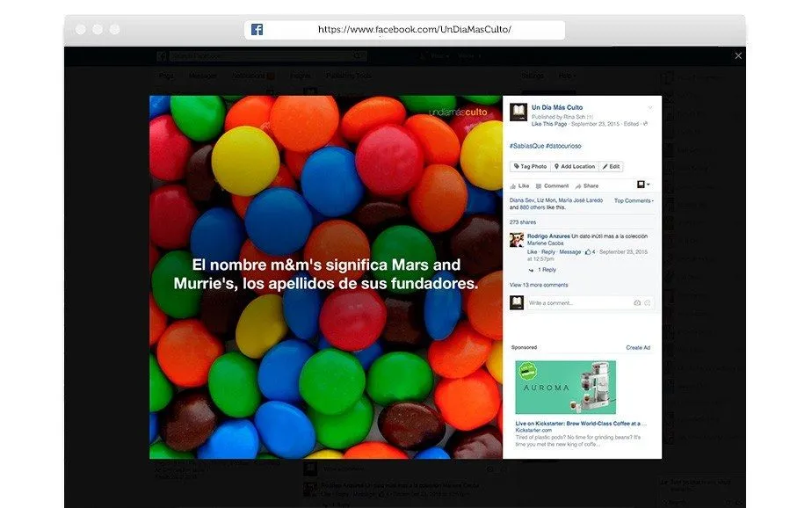The height and width of the screenshot is (508, 812).
Task: Click the Like This Page link
Action: (x=549, y=124)
